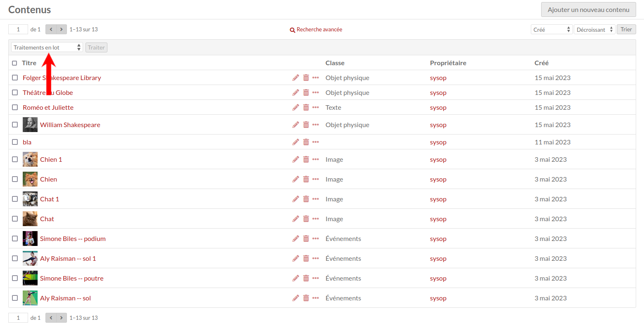The width and height of the screenshot is (644, 333).
Task: Edit the Aly Raisman -- sol item
Action: tap(296, 298)
